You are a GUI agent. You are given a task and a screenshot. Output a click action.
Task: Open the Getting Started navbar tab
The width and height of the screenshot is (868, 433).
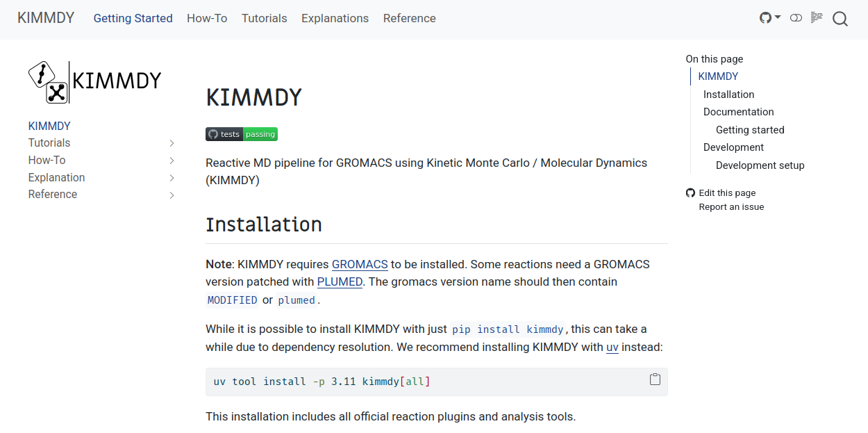pos(133,19)
